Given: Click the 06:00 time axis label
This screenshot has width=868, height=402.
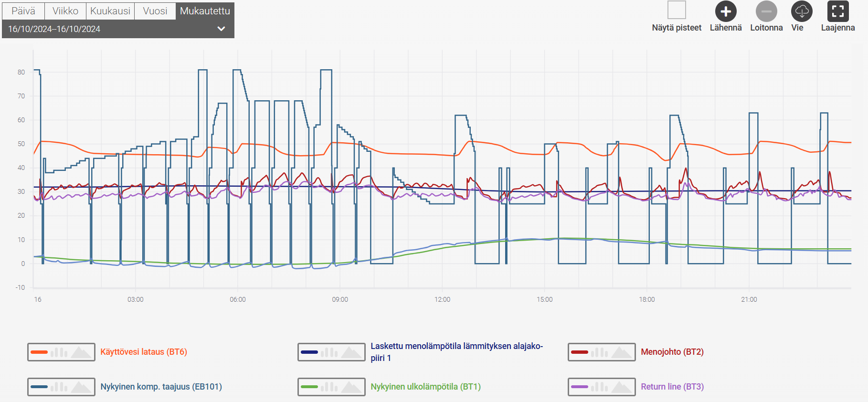Looking at the screenshot, I should pyautogui.click(x=238, y=299).
